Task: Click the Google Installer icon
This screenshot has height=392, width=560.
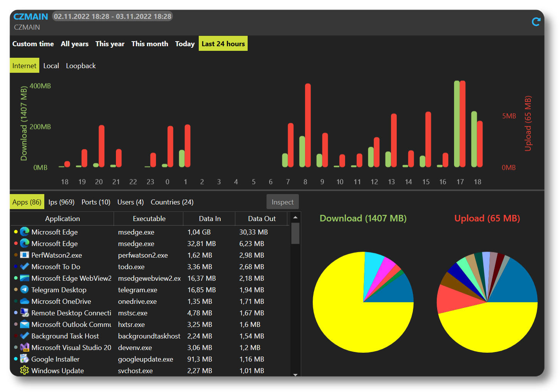Action: [25, 359]
